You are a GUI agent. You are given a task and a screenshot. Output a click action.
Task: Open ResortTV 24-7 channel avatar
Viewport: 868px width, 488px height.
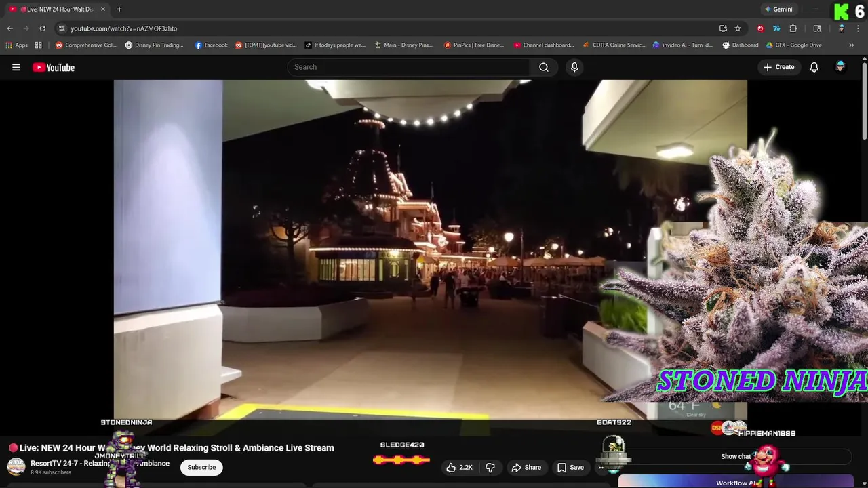(16, 467)
